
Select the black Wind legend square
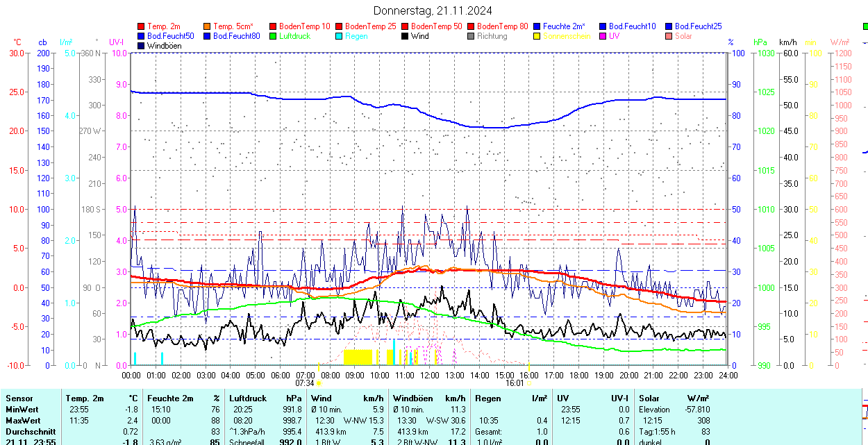(x=405, y=36)
